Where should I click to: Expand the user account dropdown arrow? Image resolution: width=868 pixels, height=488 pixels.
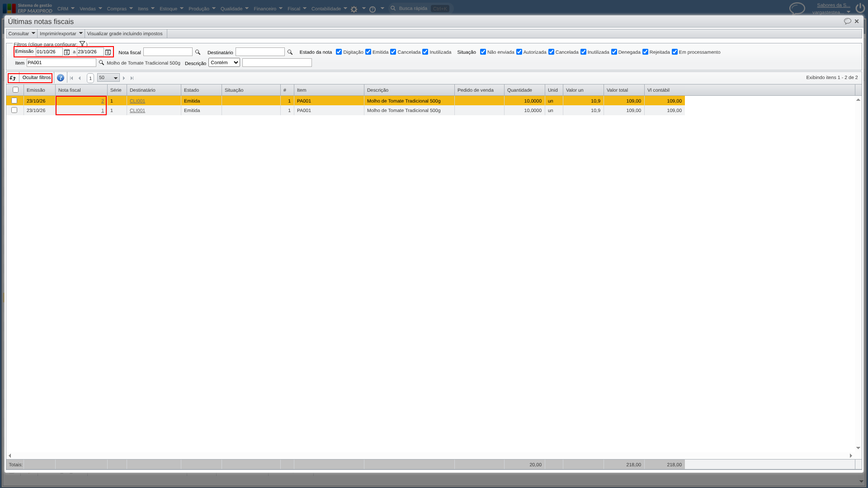849,12
